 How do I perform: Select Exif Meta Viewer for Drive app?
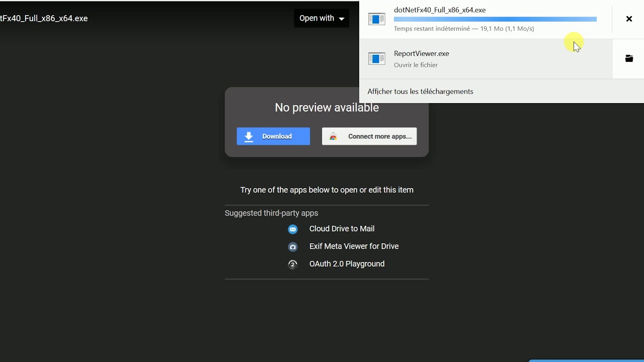[354, 246]
